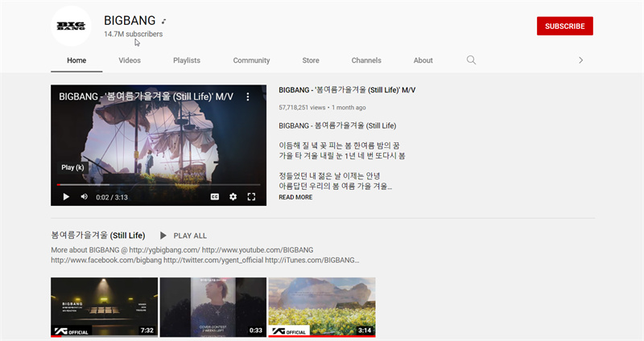Viewport: 644px width, 341px height.
Task: Open the Channels tab
Action: coord(366,60)
